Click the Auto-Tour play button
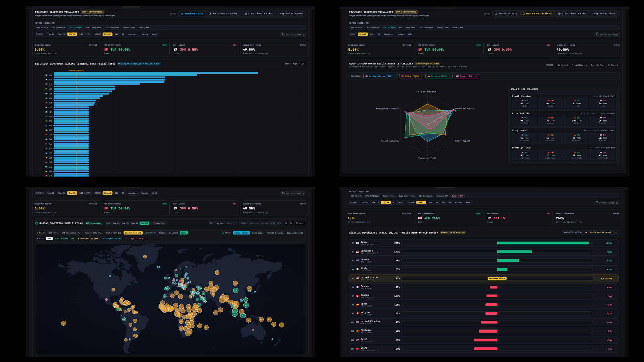 pos(160,223)
